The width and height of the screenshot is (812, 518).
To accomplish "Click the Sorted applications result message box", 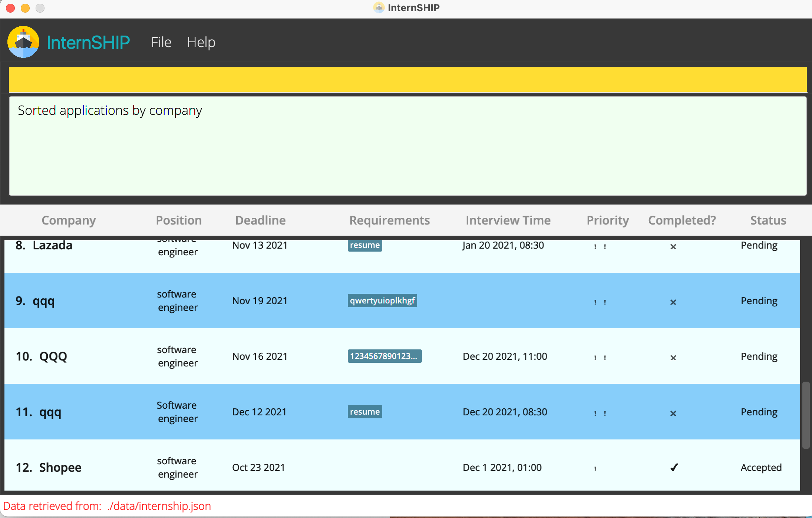I will (x=407, y=146).
